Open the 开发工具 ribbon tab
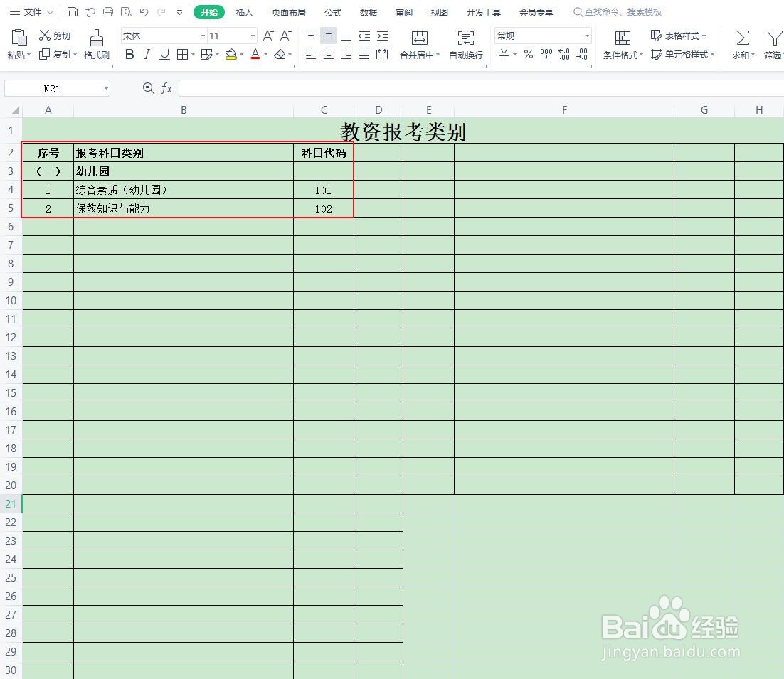 (483, 12)
